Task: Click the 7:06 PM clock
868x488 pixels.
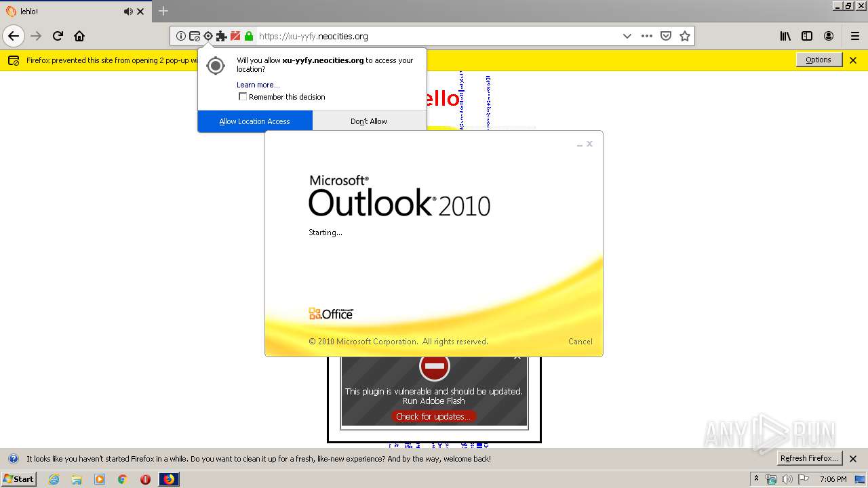Action: point(833,479)
